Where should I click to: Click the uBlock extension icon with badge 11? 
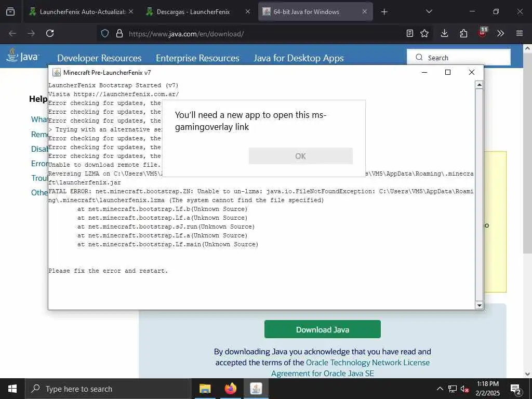[483, 33]
